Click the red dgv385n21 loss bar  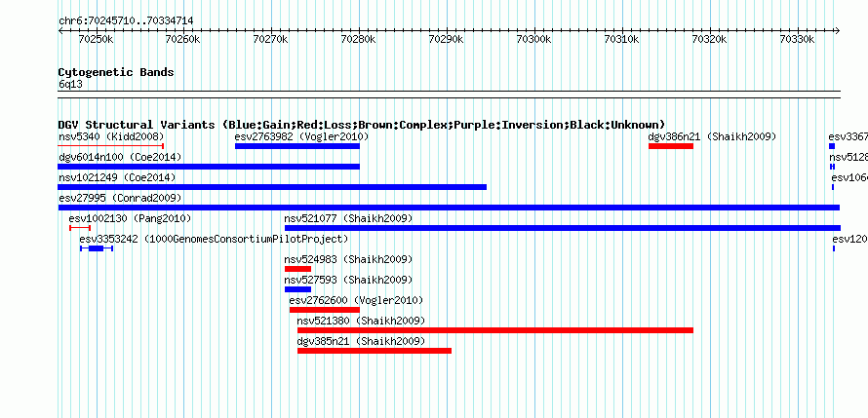375,351
